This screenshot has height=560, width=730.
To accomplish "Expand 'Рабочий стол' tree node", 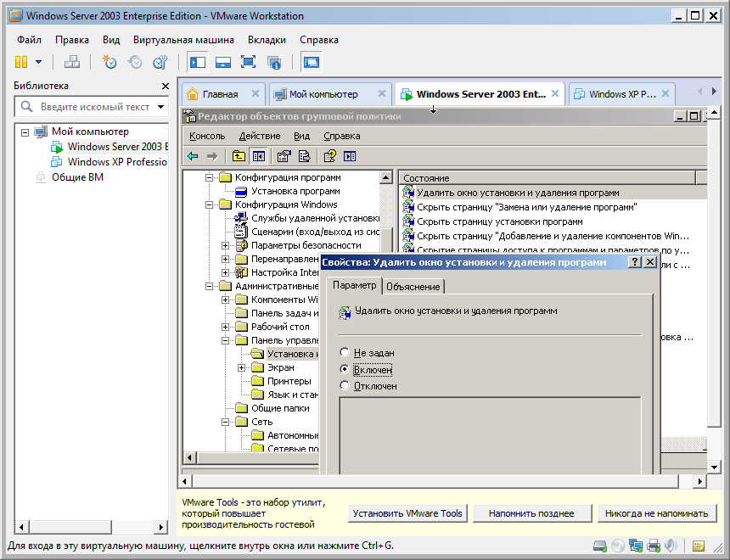I will coord(225,327).
